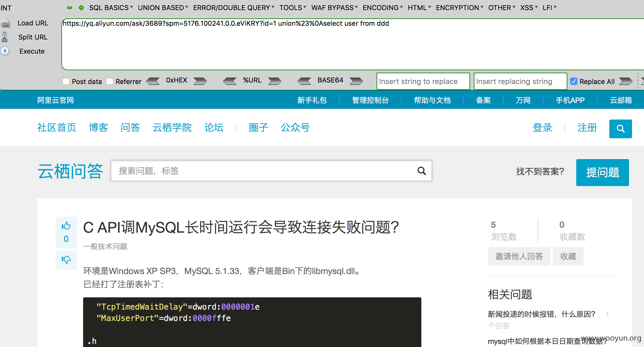The width and height of the screenshot is (644, 347).
Task: Click the Execute play icon
Action: 5,51
